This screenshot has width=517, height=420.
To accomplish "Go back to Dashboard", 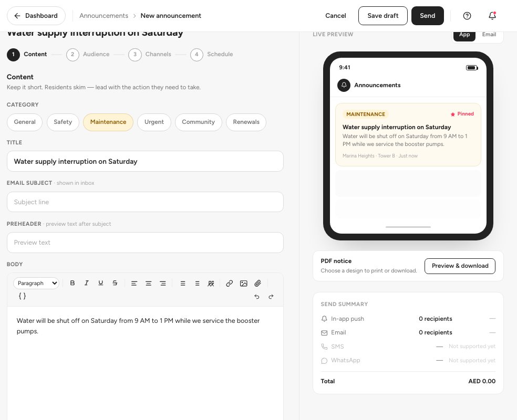I will click(36, 16).
